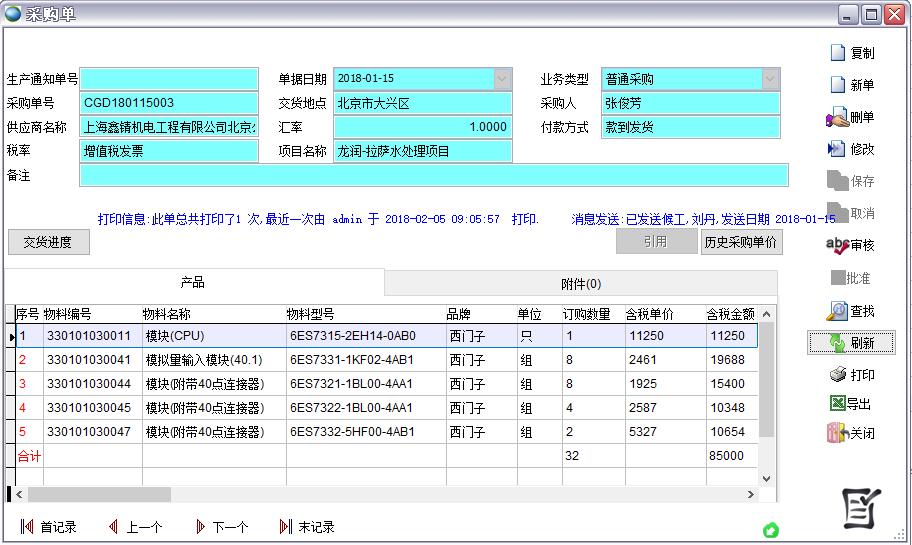This screenshot has width=912, height=545.
Task: Click the 交货进度 button
Action: (48, 242)
